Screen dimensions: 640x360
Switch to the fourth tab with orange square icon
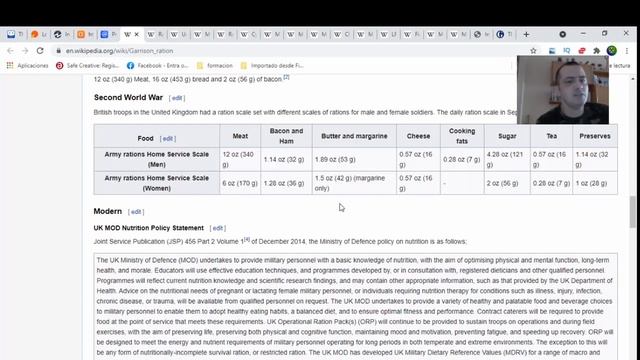click(85, 34)
